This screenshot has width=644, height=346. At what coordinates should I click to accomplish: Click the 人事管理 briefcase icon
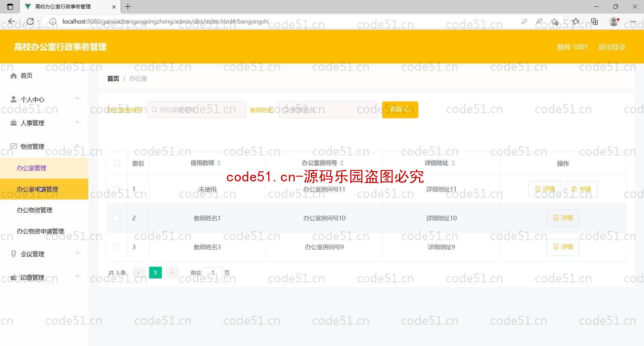point(13,123)
